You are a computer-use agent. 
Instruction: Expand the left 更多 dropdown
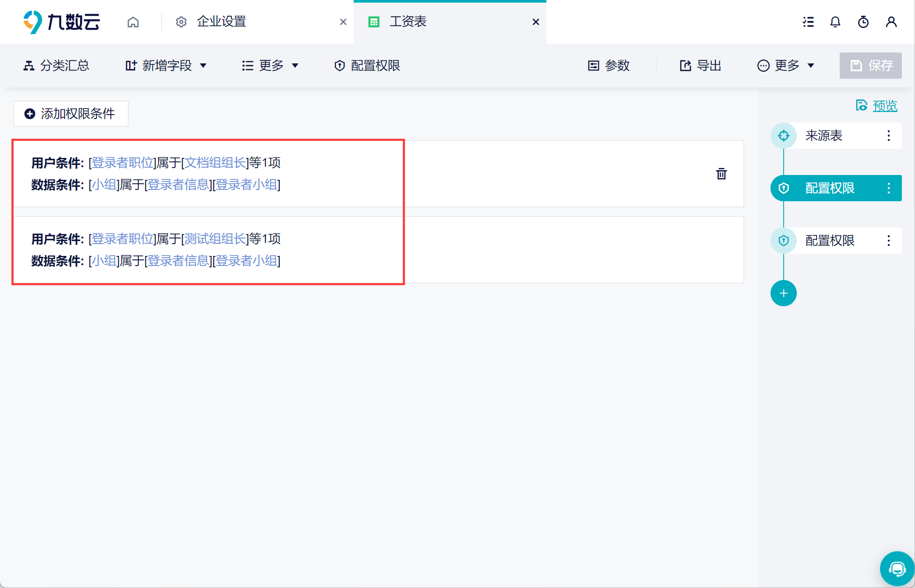[270, 66]
